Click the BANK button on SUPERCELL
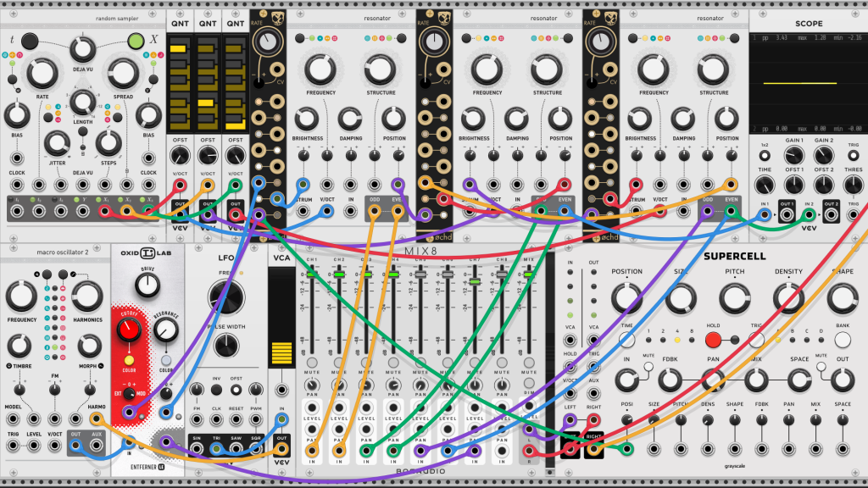Screen dimensions: 868x488 coord(842,340)
